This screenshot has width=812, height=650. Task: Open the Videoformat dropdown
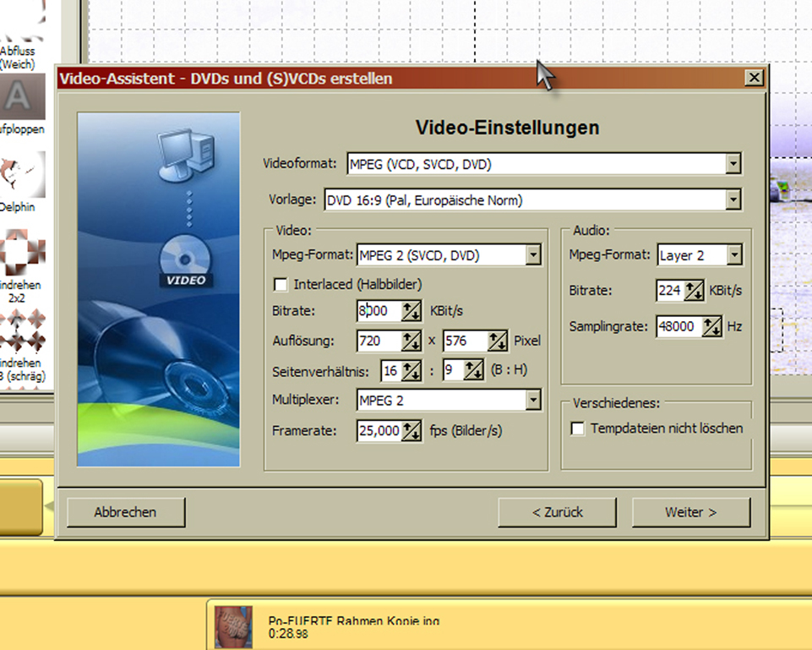tap(733, 164)
